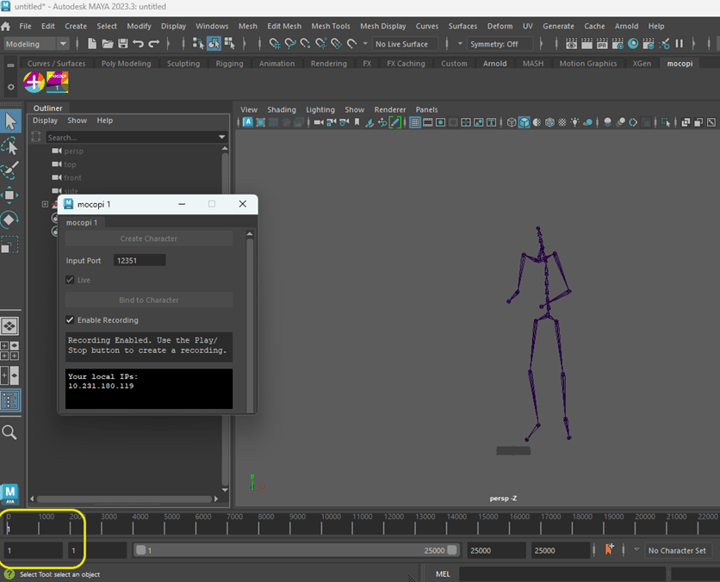
Task: Click the Save Scene disk icon
Action: coord(123,44)
